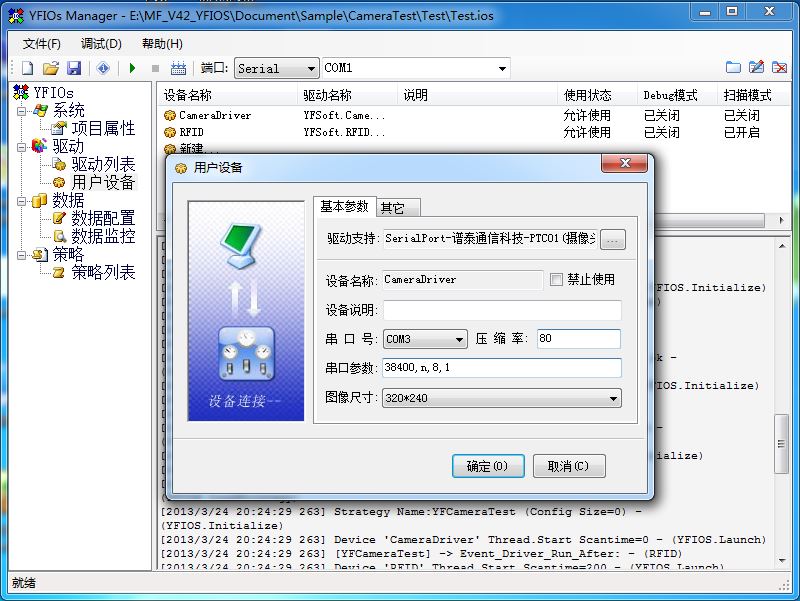Click the New file toolbar icon
Image resolution: width=800 pixels, height=601 pixels.
click(x=28, y=68)
